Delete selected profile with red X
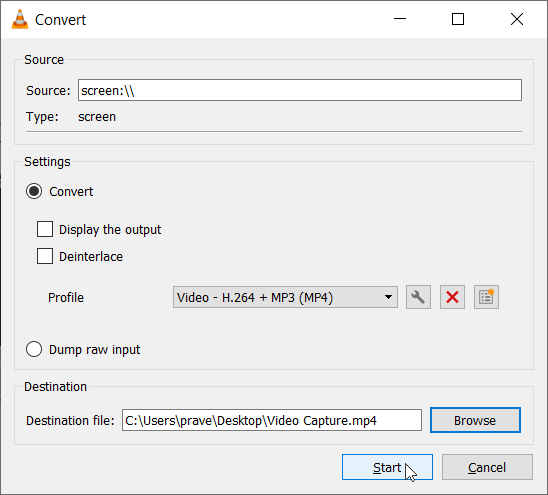 click(x=452, y=297)
